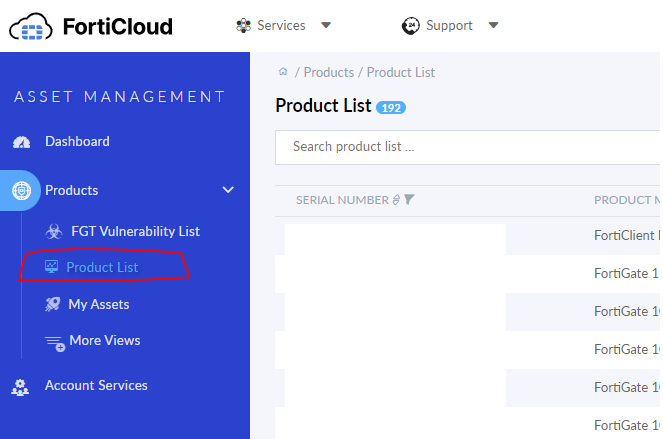Viewport: 663px width, 439px height.
Task: Select Products in sidebar
Action: (71, 190)
